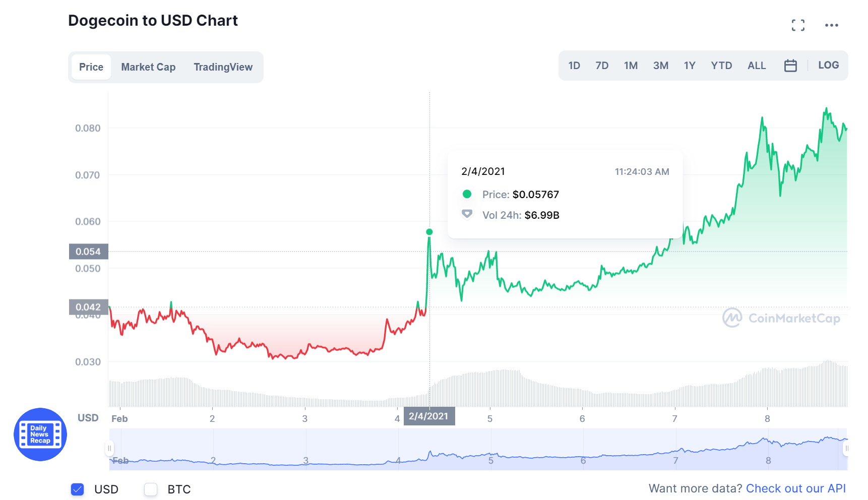Open the three-dot more options menu

(831, 25)
